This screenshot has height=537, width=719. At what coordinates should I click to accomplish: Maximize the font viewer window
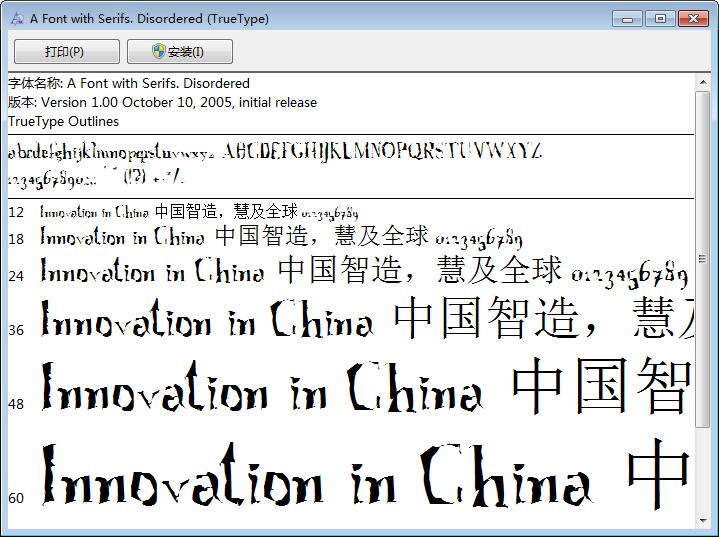tap(660, 19)
